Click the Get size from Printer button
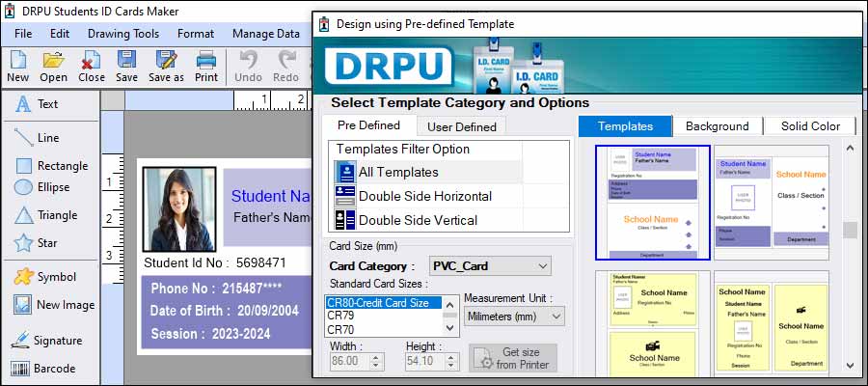 (513, 358)
